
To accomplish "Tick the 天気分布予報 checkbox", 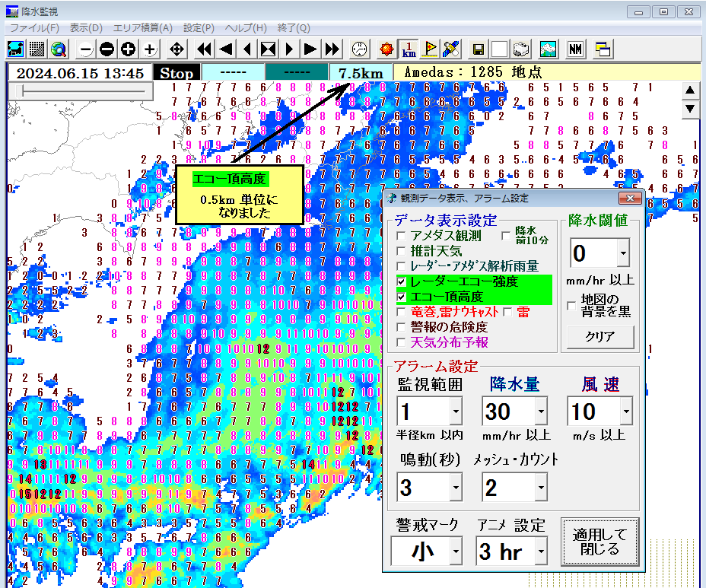I will pyautogui.click(x=401, y=342).
